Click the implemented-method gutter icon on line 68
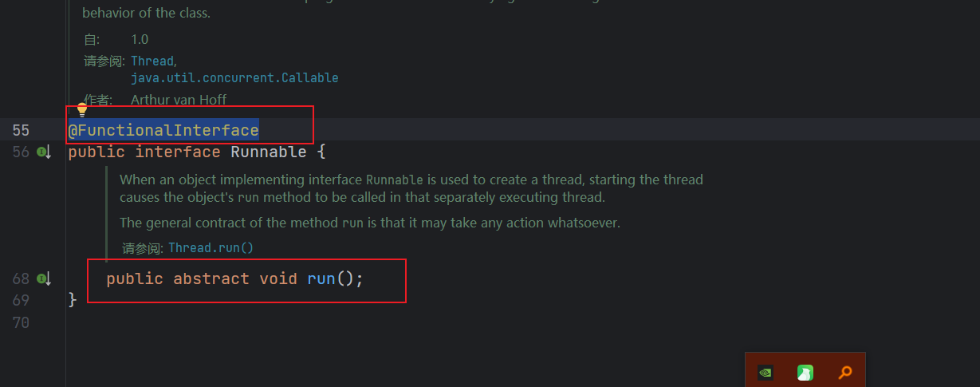This screenshot has width=980, height=387. (x=44, y=278)
